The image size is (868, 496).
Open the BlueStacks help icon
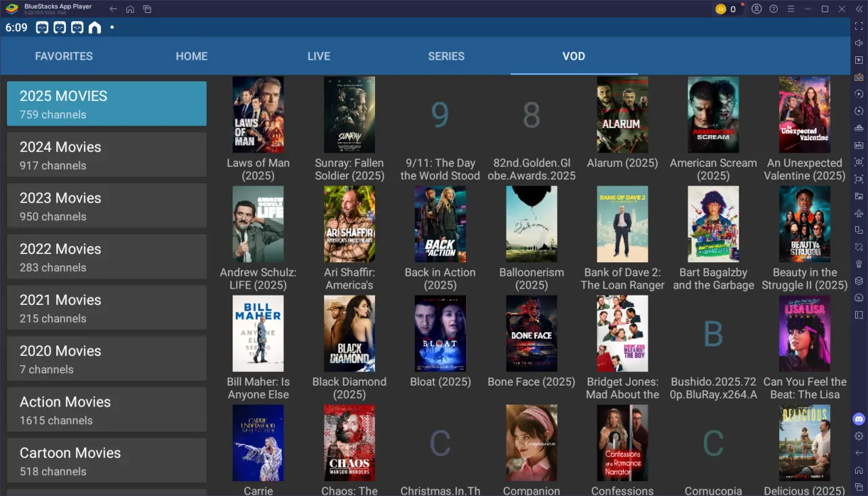pyautogui.click(x=774, y=9)
